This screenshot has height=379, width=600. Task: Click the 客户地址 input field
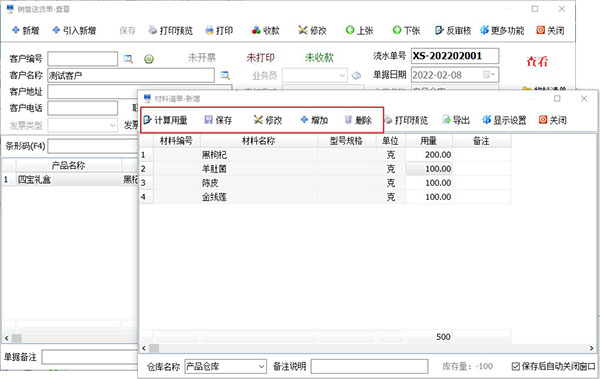pos(140,92)
